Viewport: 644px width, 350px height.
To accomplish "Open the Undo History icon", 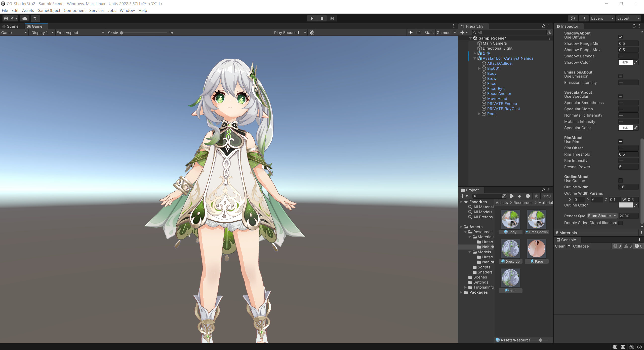I will (x=573, y=18).
